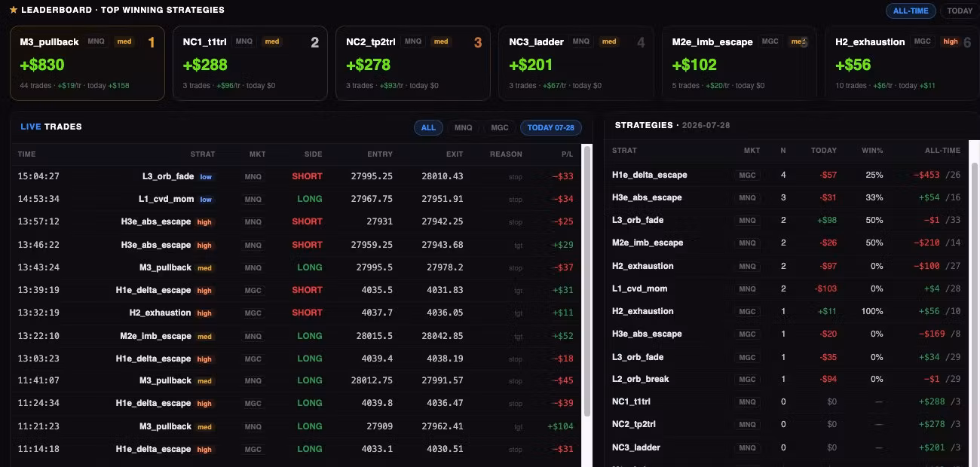Click the MNQ tag on M3_pullback card
Screen dimensions: 980x467
(x=96, y=41)
